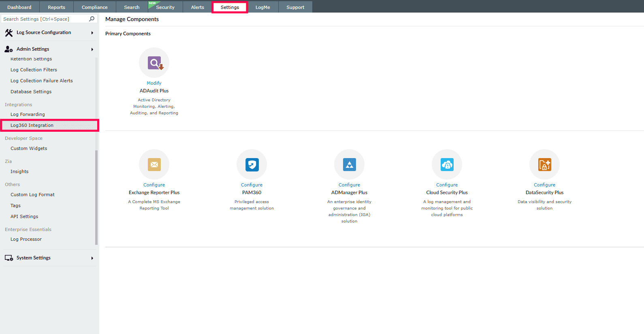Open API Settings
Screen dimensions: 644x334
click(24, 216)
